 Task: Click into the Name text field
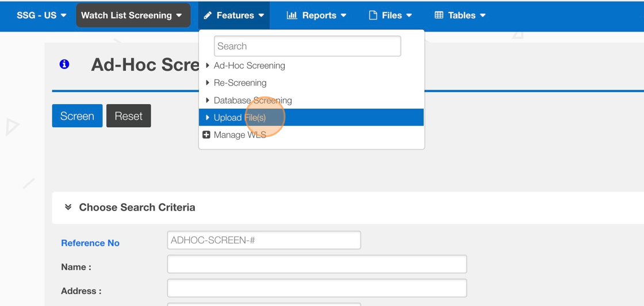click(317, 264)
